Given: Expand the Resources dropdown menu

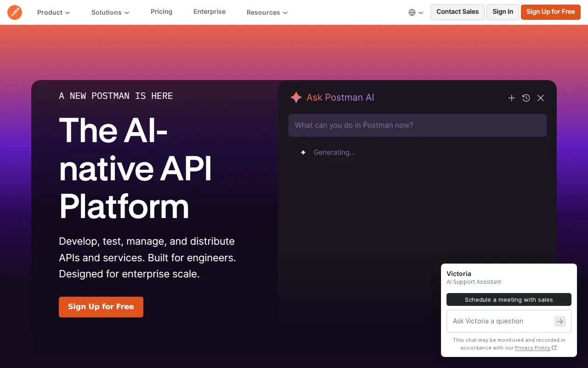Looking at the screenshot, I should (267, 12).
